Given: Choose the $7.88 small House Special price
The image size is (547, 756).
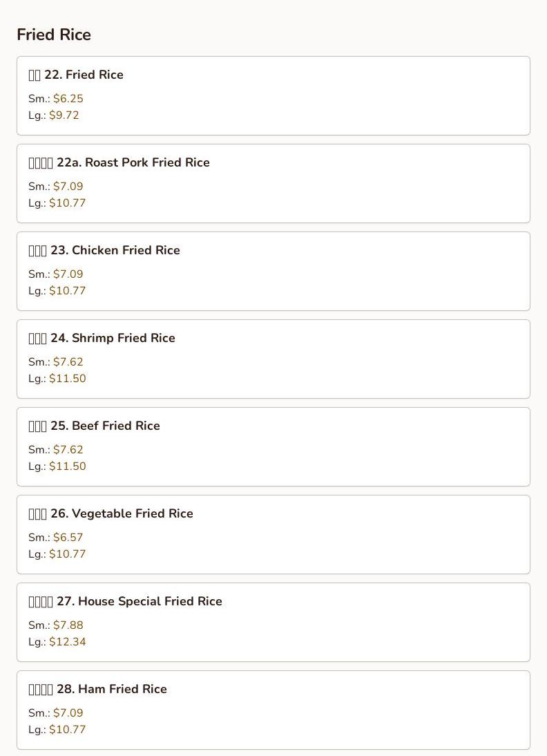Looking at the screenshot, I should point(68,625).
